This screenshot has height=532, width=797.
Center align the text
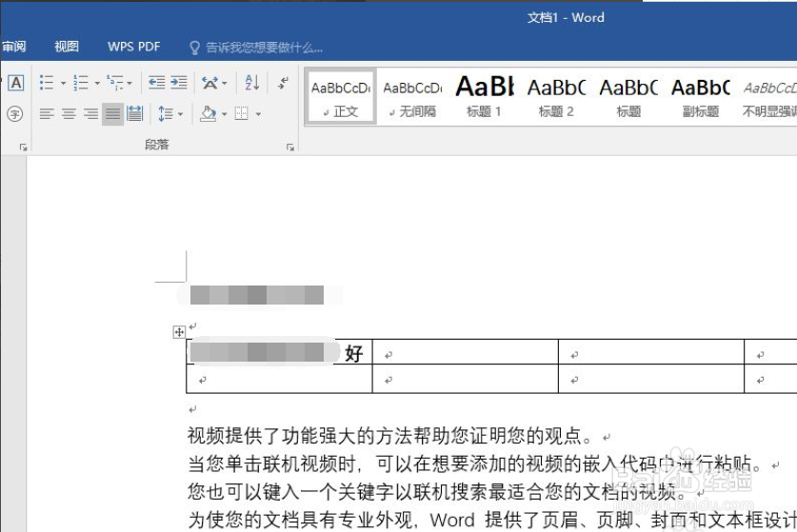click(70, 114)
